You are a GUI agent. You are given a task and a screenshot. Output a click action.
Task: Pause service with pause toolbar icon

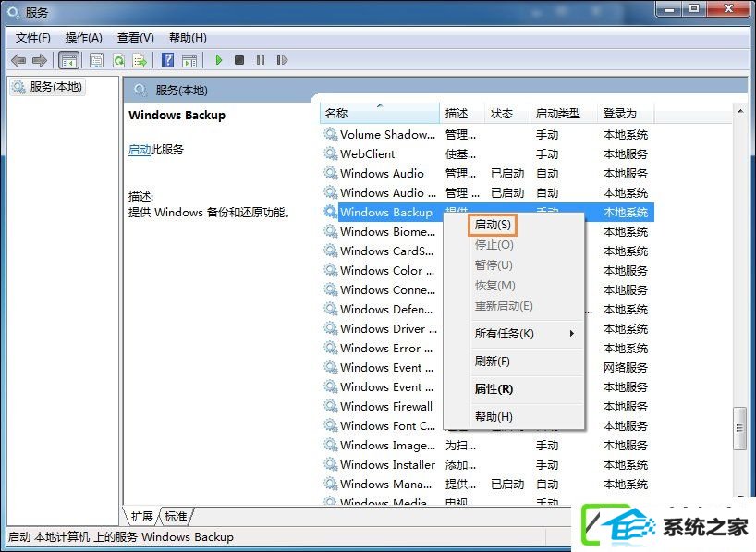pyautogui.click(x=261, y=60)
